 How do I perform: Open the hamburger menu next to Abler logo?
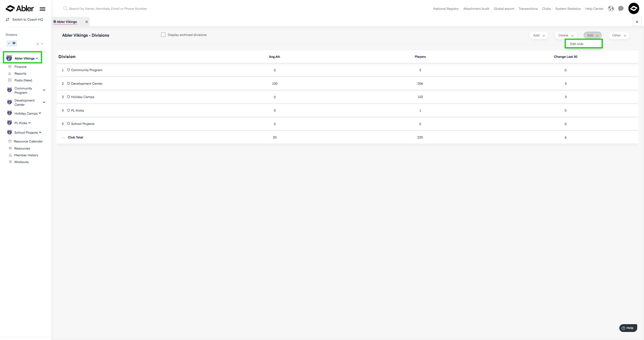(x=43, y=9)
